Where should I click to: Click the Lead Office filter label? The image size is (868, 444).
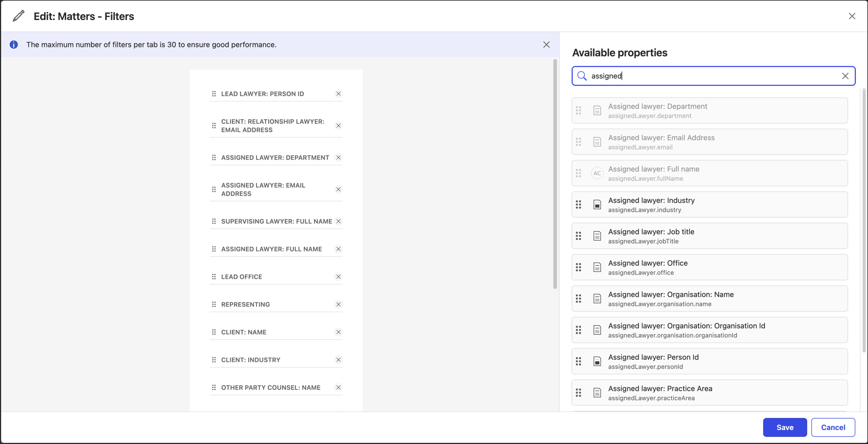click(241, 277)
